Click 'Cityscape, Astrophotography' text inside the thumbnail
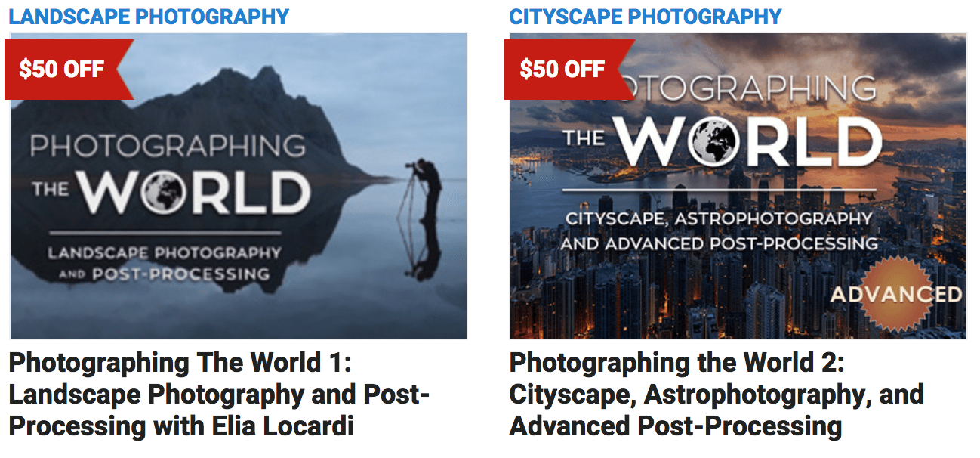The height and width of the screenshot is (458, 980). coord(718,219)
